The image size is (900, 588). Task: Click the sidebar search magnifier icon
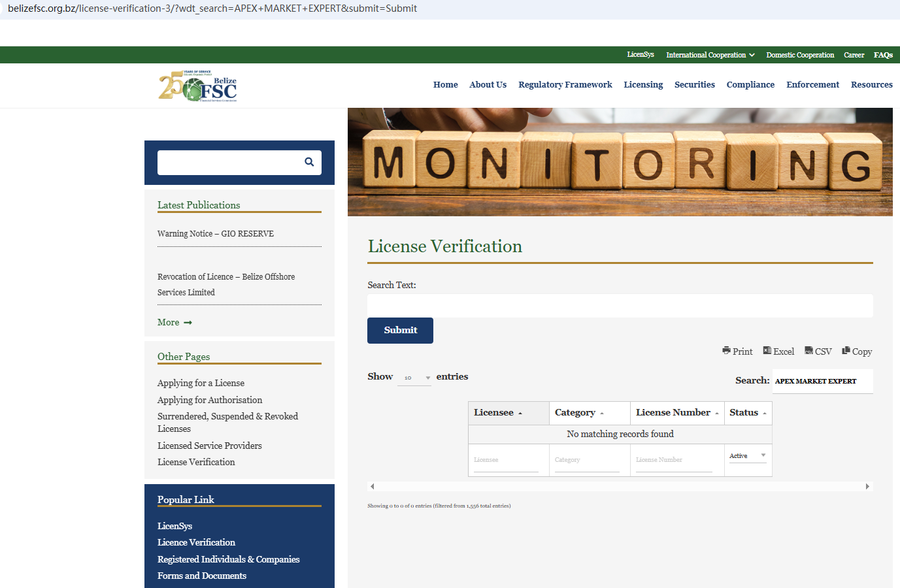click(309, 162)
